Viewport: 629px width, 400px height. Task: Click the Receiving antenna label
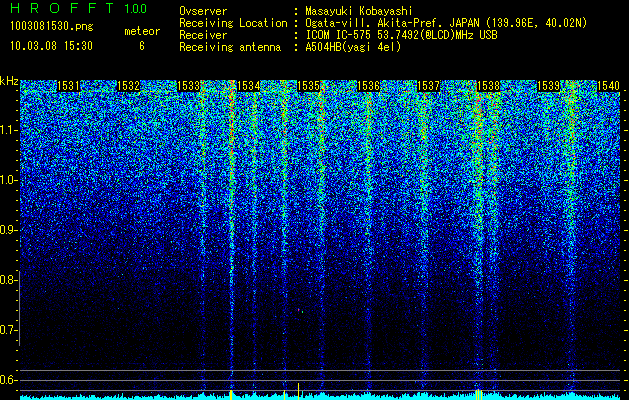[230, 47]
